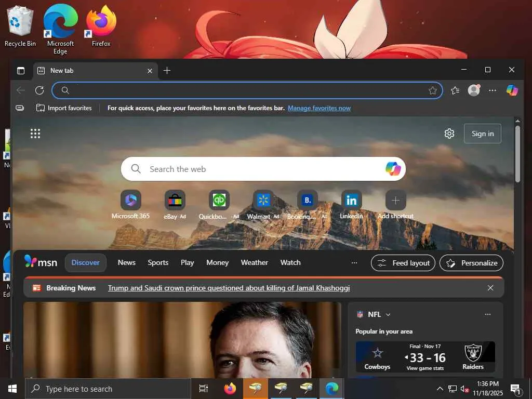Open the Microsoft 365 shortcut
532x399 pixels.
130,205
